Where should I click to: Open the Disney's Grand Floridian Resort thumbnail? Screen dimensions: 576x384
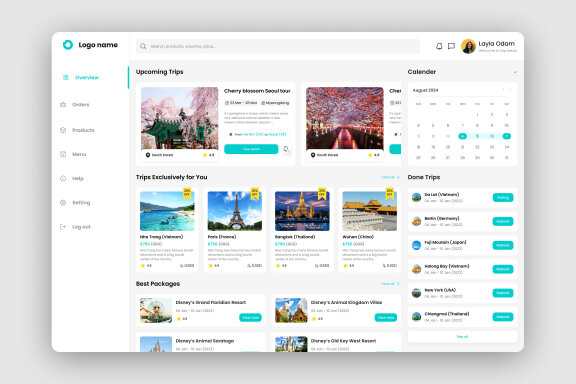[x=156, y=311]
